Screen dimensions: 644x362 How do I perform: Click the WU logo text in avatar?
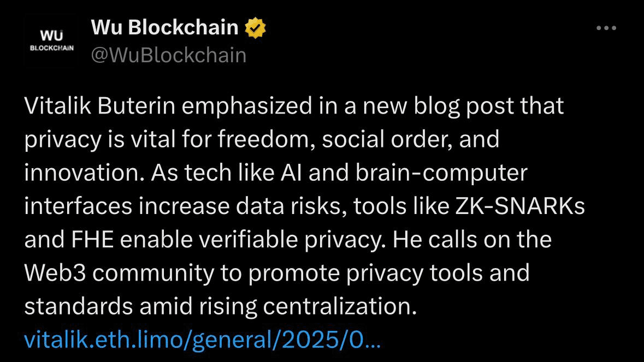pyautogui.click(x=51, y=35)
